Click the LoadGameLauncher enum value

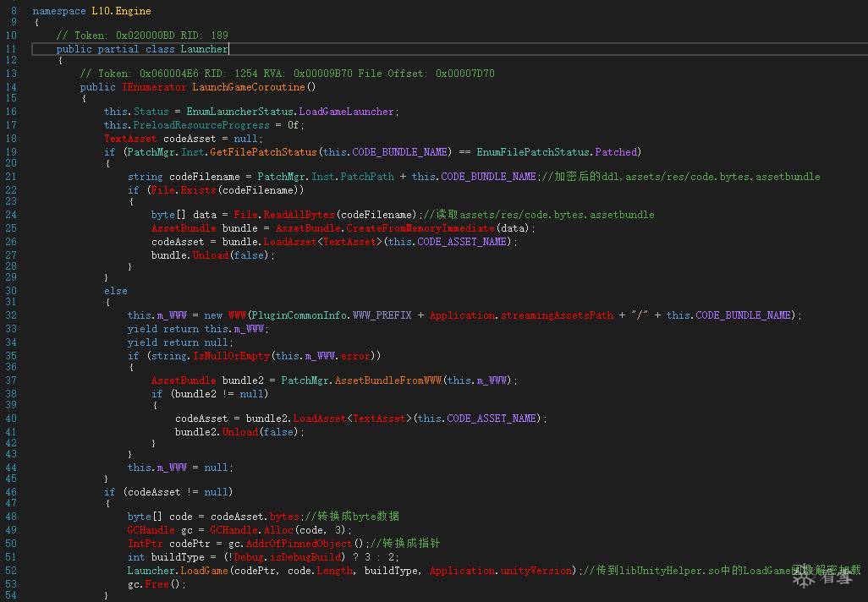tap(347, 112)
